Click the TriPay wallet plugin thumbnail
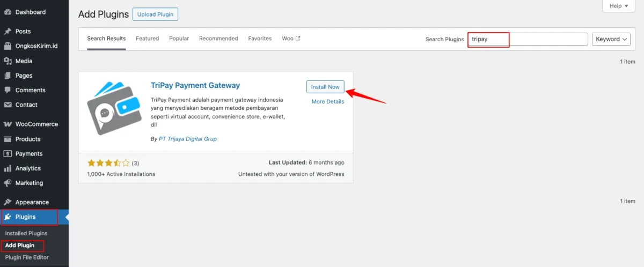This screenshot has width=644, height=267. [114, 108]
